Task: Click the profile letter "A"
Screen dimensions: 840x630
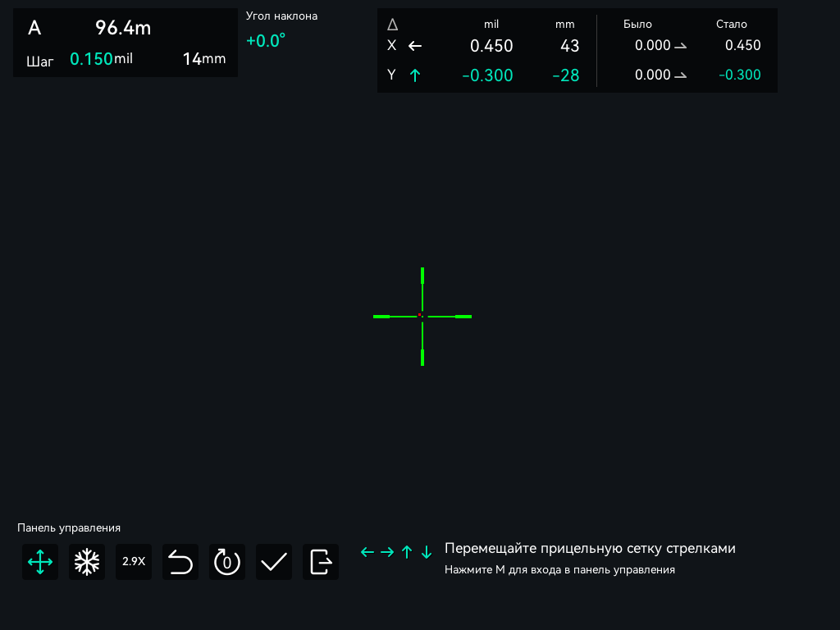Action: (34, 28)
